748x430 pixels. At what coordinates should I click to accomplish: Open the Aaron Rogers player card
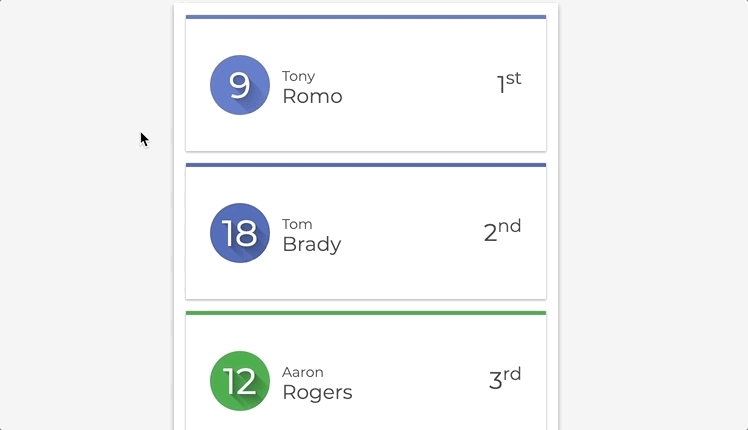coord(366,370)
